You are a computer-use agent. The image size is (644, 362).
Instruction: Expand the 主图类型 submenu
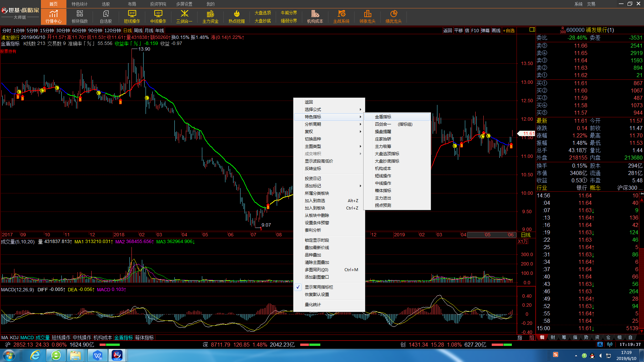329,146
